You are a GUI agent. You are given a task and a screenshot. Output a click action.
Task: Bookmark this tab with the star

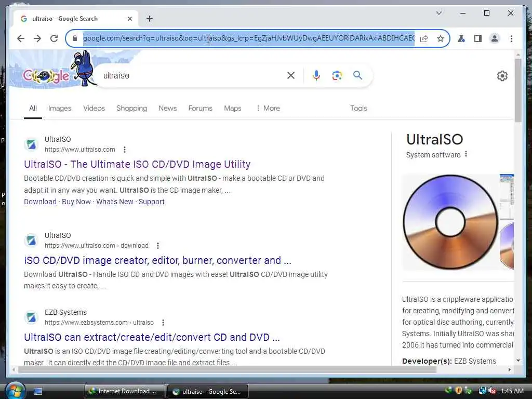pyautogui.click(x=441, y=38)
